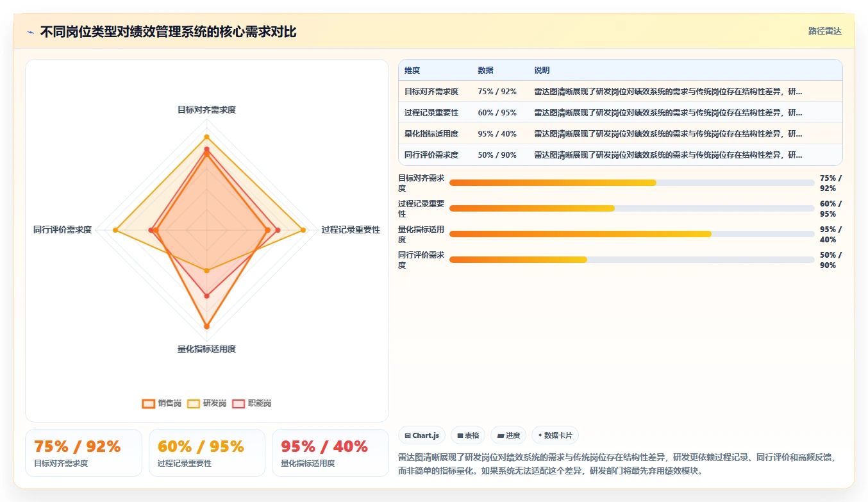Click the 95% / 40% table cell

click(497, 134)
